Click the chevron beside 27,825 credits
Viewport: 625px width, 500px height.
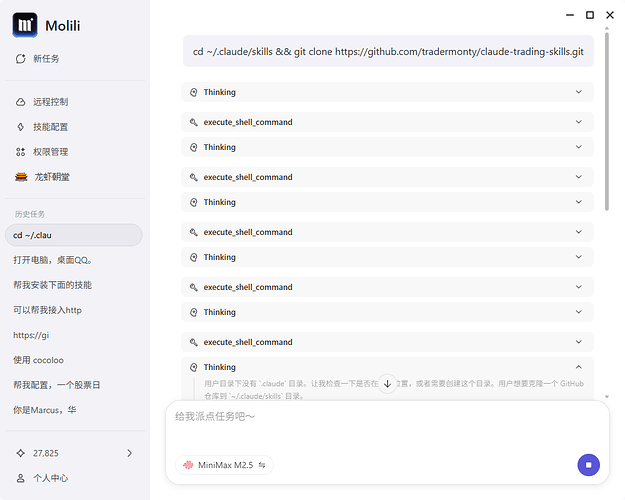pos(130,453)
